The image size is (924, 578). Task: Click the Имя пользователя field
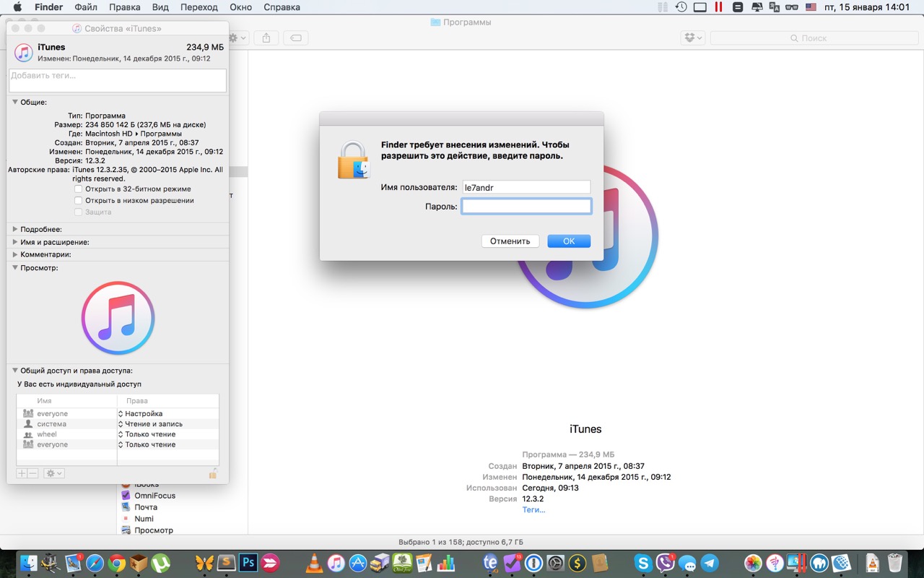coord(526,187)
